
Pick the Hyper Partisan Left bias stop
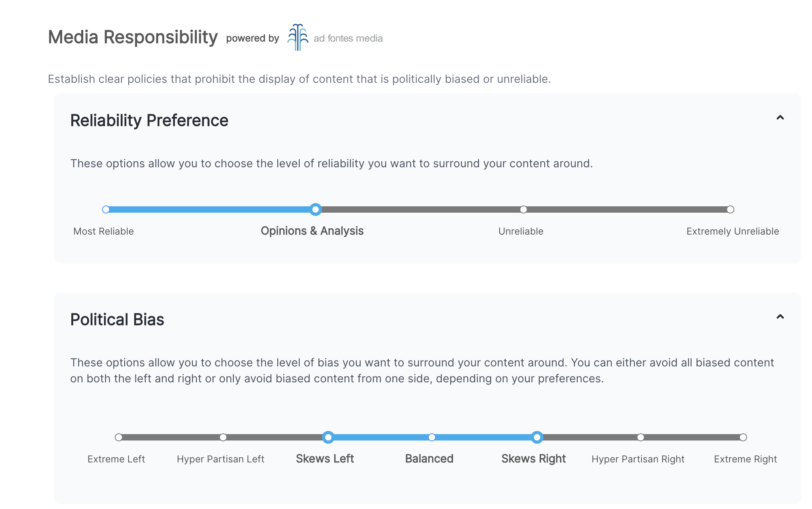tap(223, 437)
